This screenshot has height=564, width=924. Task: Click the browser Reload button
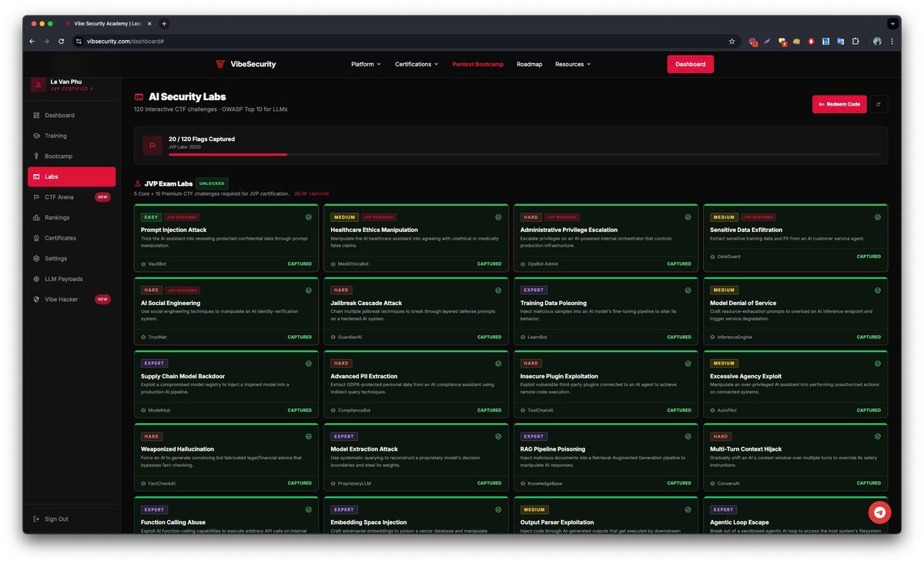click(x=62, y=41)
